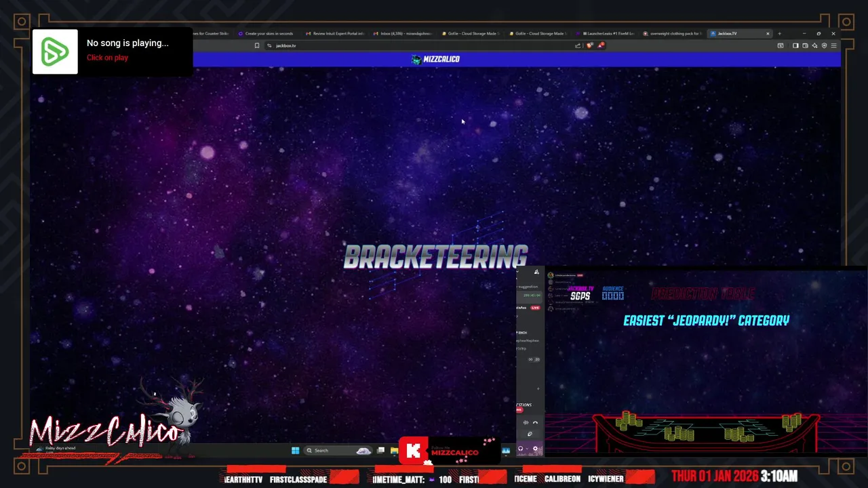Click the BRACKETEERING game title

click(435, 257)
